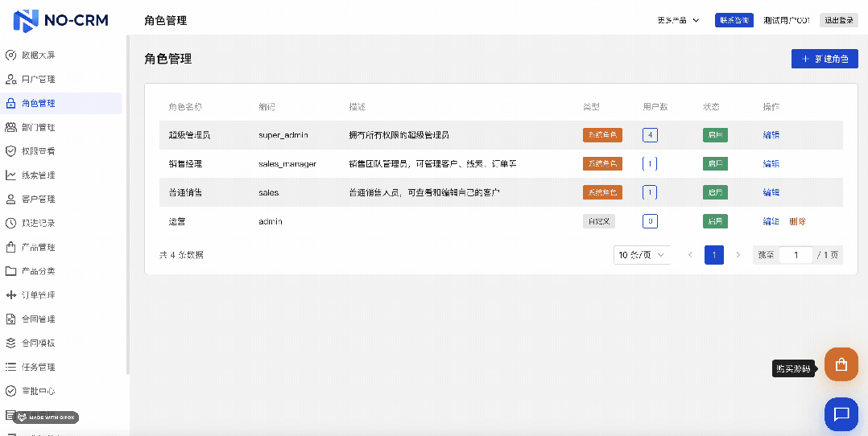Image resolution: width=868 pixels, height=436 pixels.
Task: Expand the 更多产品 dropdown
Action: (x=678, y=20)
